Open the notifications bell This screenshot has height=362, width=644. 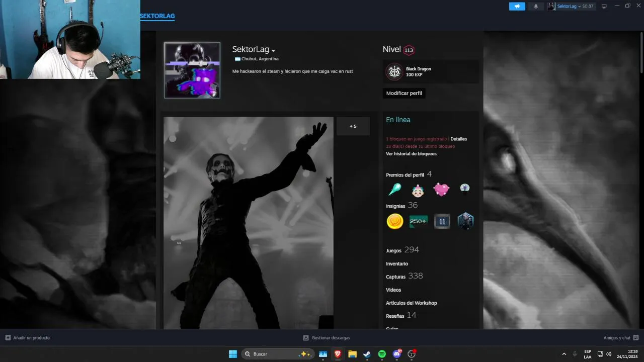tap(535, 6)
